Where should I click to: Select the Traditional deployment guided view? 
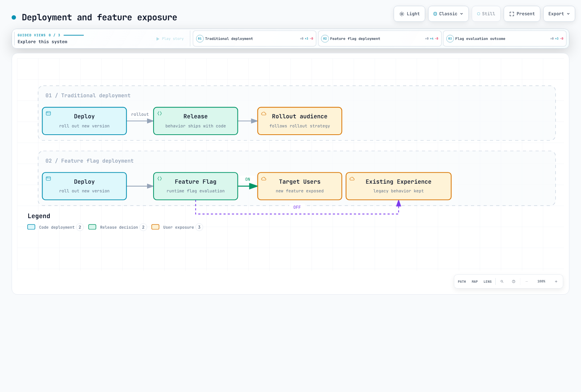[x=255, y=38]
